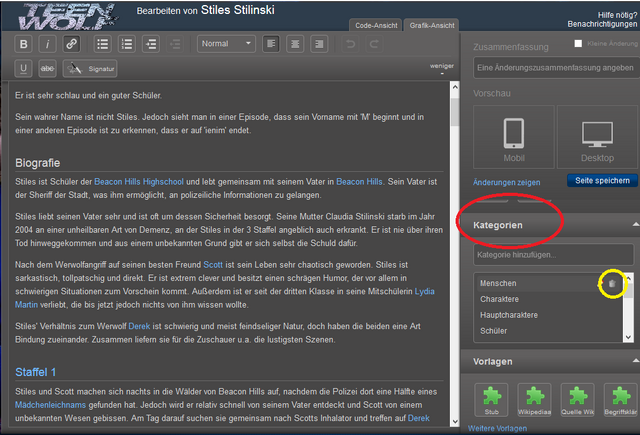Align text to the right
The width and height of the screenshot is (640, 435).
click(x=319, y=44)
